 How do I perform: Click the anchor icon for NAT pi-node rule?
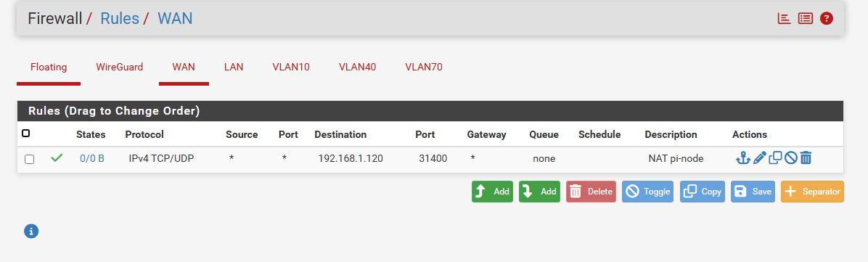tap(742, 158)
